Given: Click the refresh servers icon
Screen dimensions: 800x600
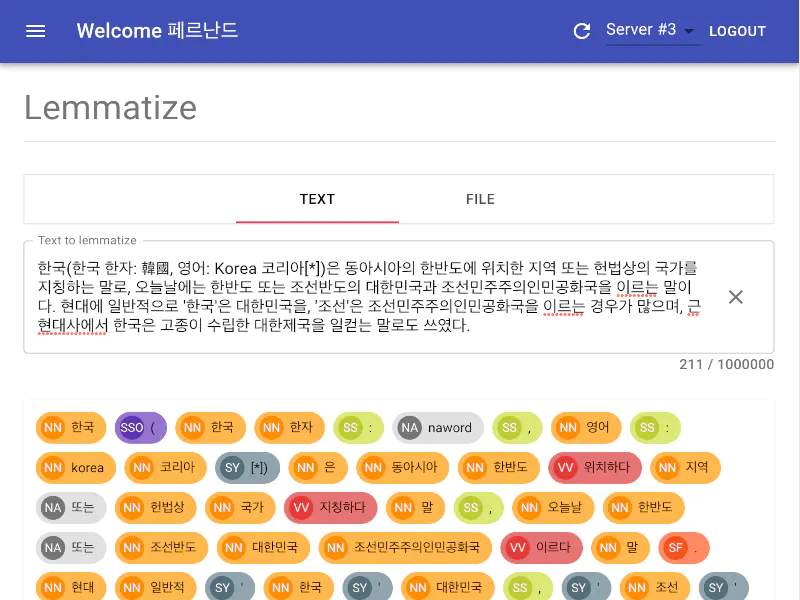Looking at the screenshot, I should [582, 31].
